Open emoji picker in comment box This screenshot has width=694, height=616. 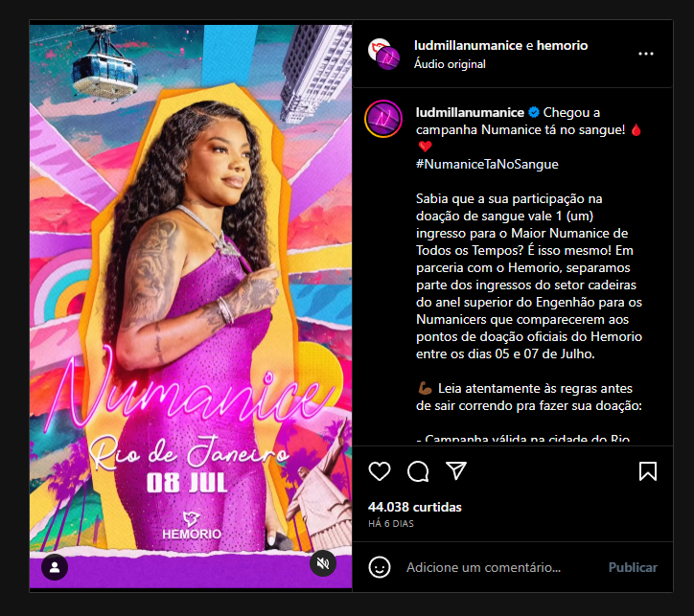tap(380, 567)
